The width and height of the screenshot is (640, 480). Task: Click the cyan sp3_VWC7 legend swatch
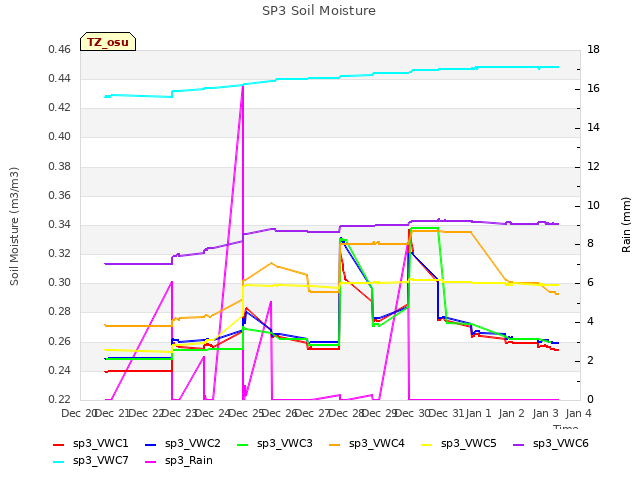(59, 462)
